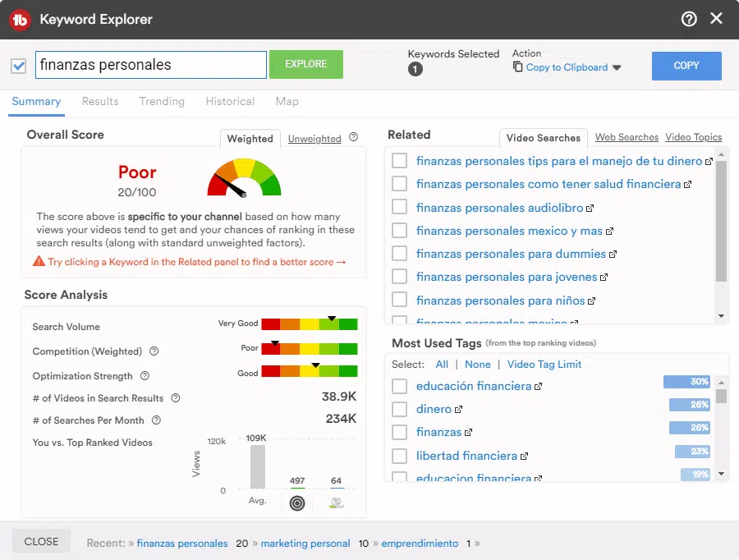Click the green EXPLORE button
This screenshot has width=739, height=560.
(x=306, y=64)
